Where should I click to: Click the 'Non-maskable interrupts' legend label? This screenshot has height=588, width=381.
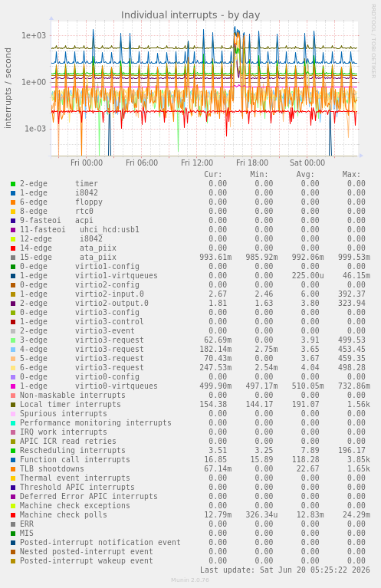(73, 396)
